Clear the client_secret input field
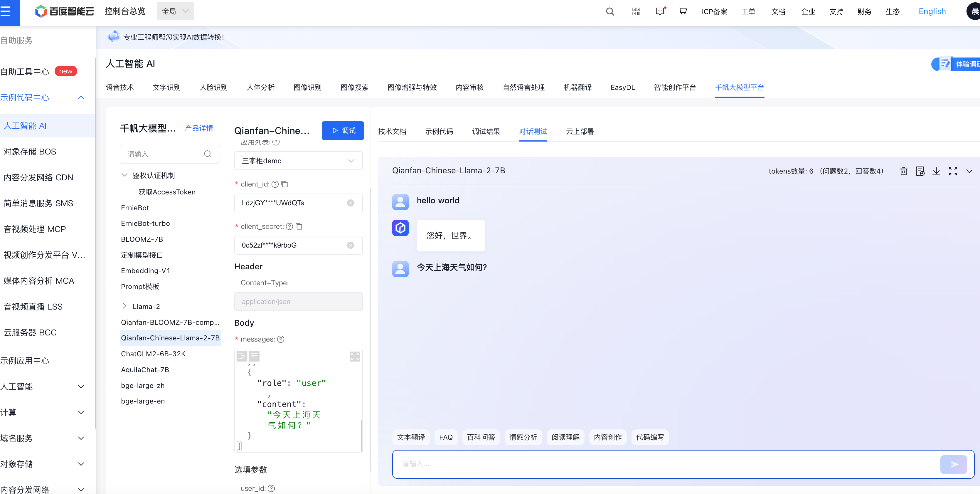Image resolution: width=980 pixels, height=494 pixels. tap(350, 246)
